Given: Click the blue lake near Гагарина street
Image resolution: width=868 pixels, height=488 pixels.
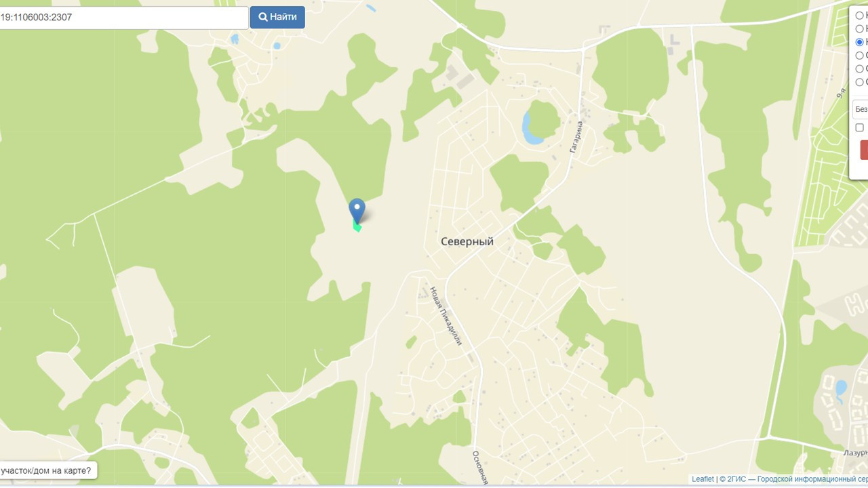Looking at the screenshot, I should pyautogui.click(x=532, y=127).
